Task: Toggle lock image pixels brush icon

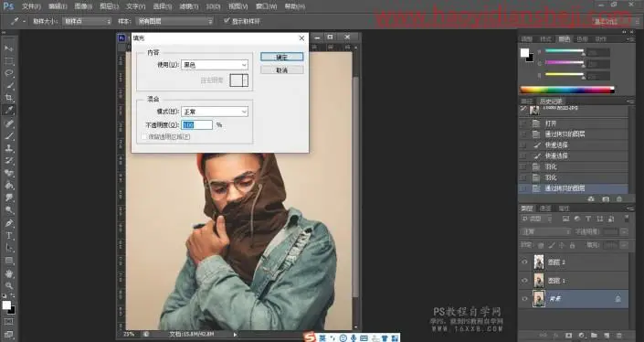Action: (552, 245)
